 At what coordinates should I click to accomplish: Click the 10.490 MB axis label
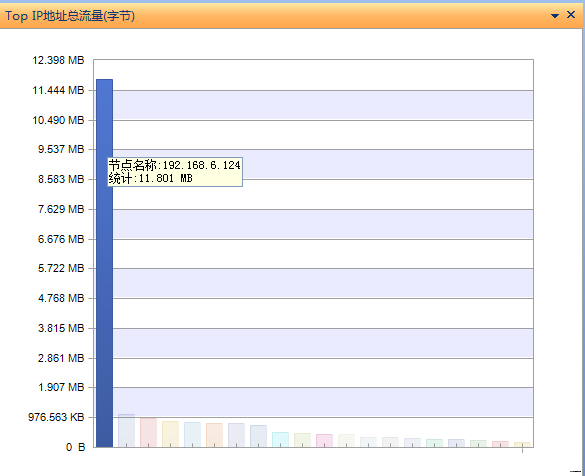tap(58, 120)
